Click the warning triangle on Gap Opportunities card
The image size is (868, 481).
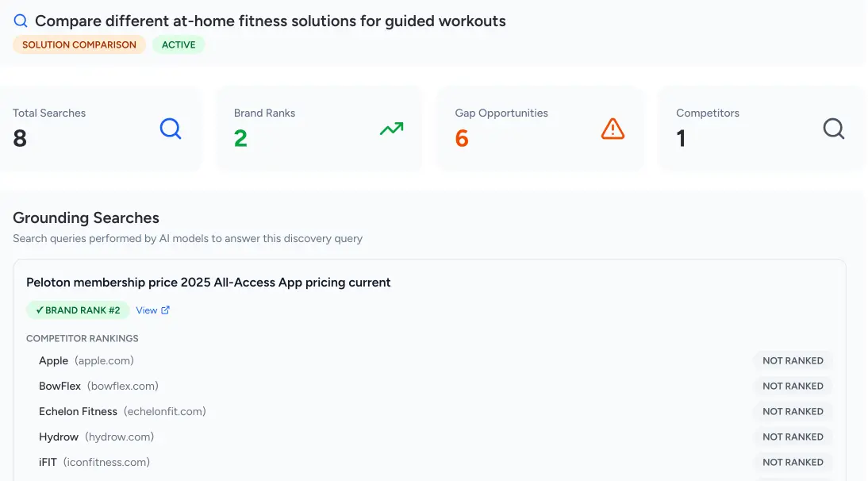point(613,128)
